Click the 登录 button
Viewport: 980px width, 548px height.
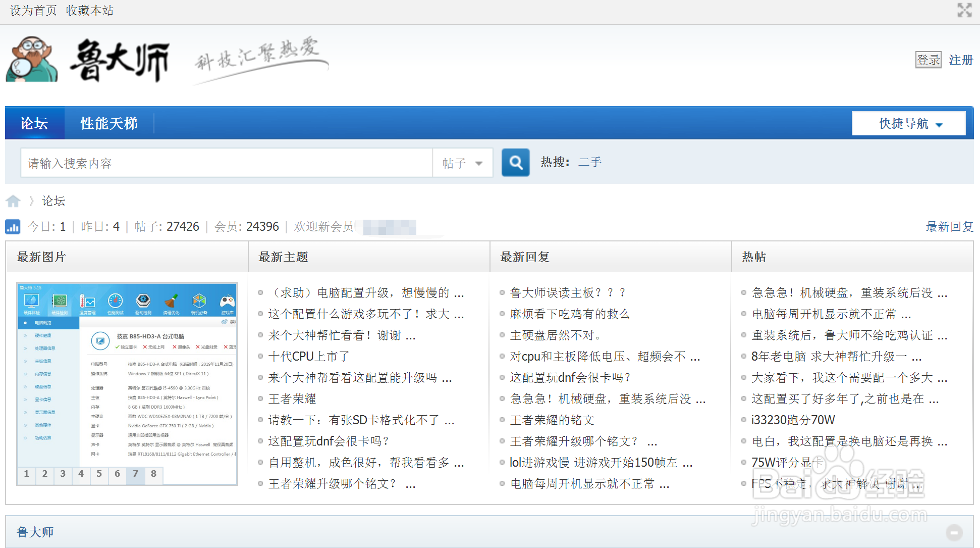coord(929,60)
